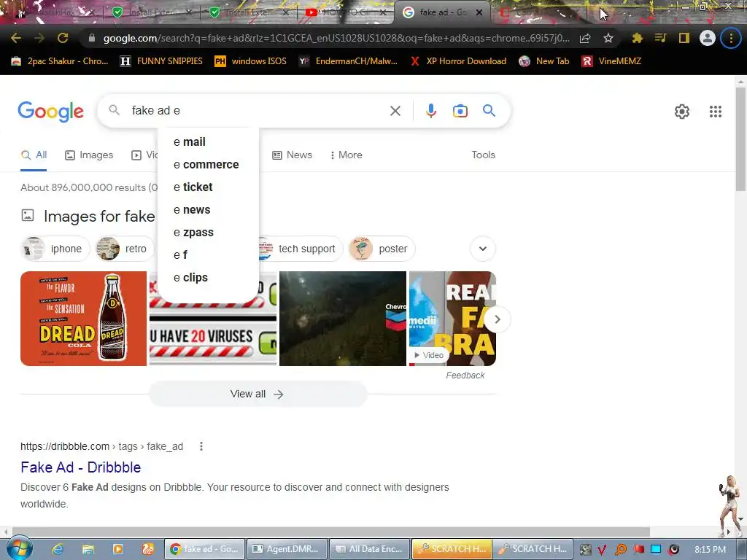Image resolution: width=747 pixels, height=560 pixels.
Task: Open the media controls icon in toolbar
Action: click(x=660, y=38)
